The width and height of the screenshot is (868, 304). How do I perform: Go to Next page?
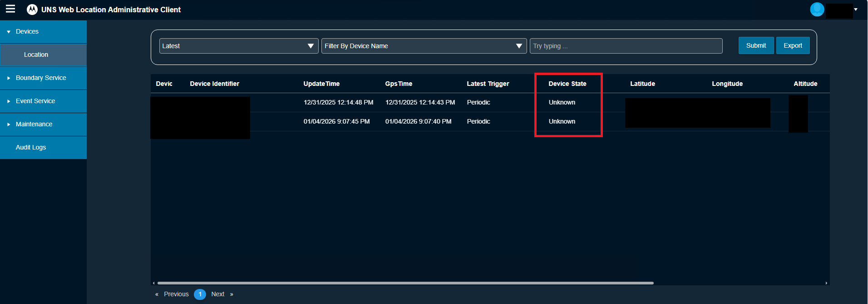point(218,294)
